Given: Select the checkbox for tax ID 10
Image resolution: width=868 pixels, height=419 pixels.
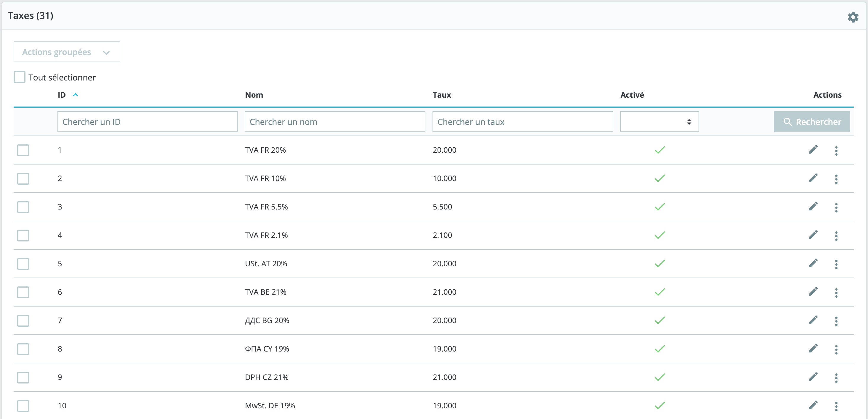Looking at the screenshot, I should click(x=23, y=406).
